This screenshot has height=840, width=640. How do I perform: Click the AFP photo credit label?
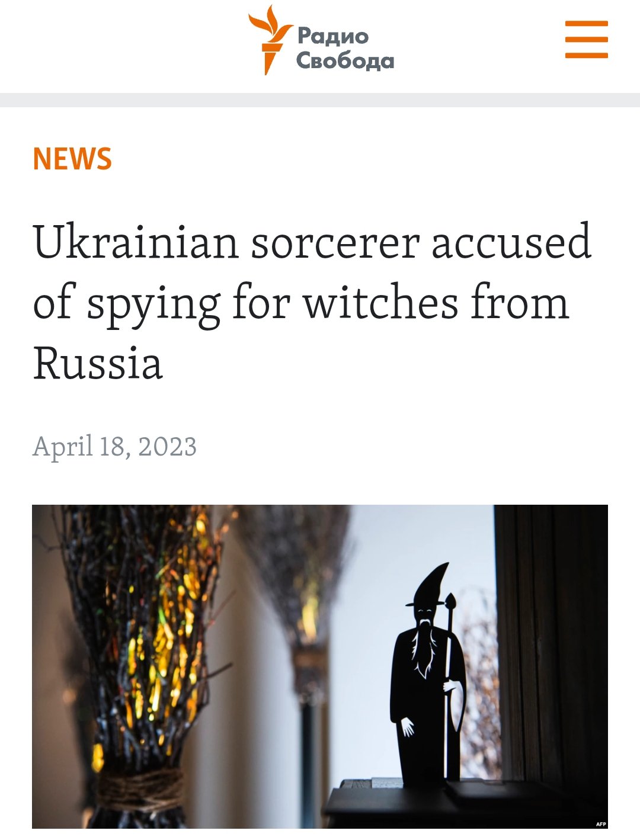coord(600,824)
